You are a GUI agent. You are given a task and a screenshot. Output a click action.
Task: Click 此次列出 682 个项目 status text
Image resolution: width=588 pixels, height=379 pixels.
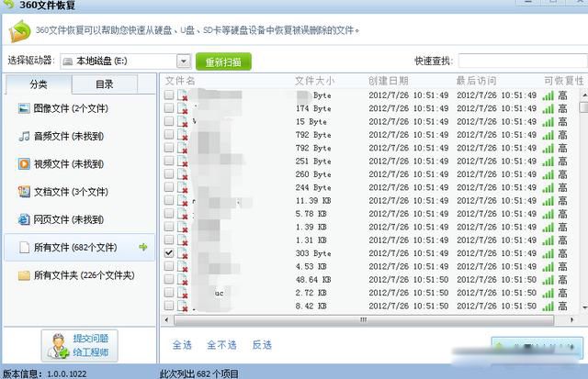coord(199,373)
